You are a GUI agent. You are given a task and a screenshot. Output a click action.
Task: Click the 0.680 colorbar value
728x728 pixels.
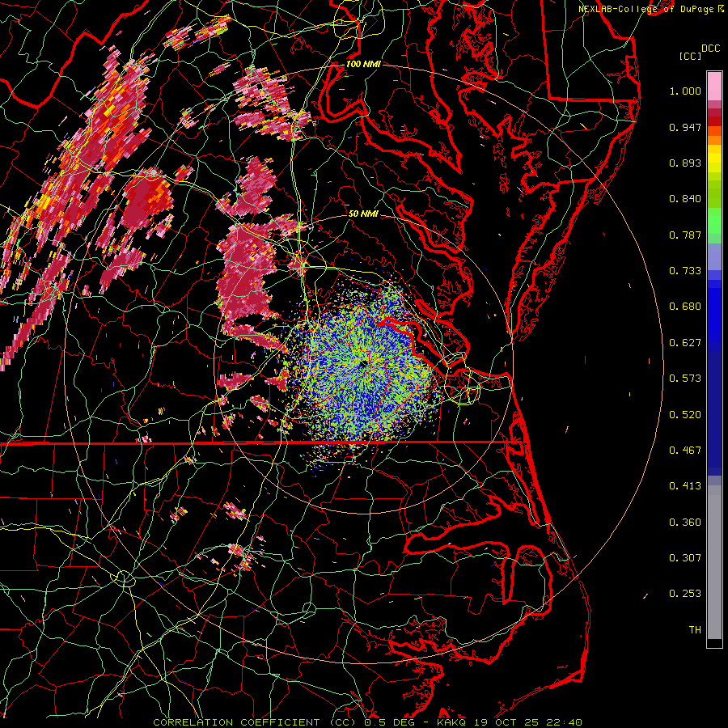tap(685, 307)
